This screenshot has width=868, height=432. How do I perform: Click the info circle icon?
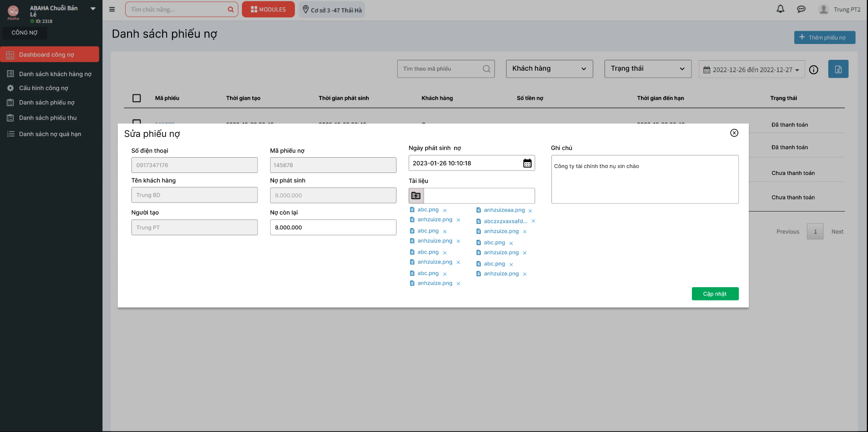(x=814, y=70)
